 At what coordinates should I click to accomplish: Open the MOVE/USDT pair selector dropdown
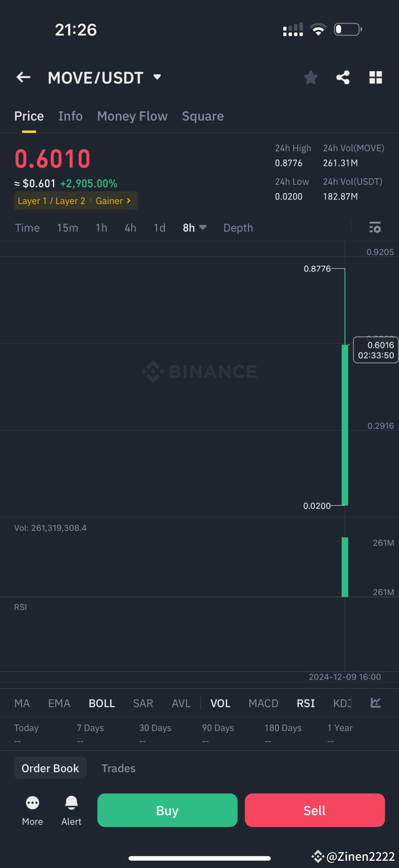pyautogui.click(x=156, y=77)
